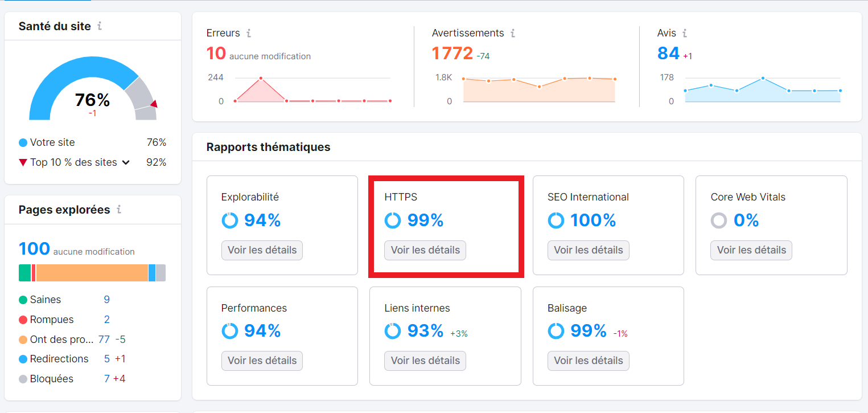
Task: Click Voir les détails under HTTPS
Action: pyautogui.click(x=425, y=250)
